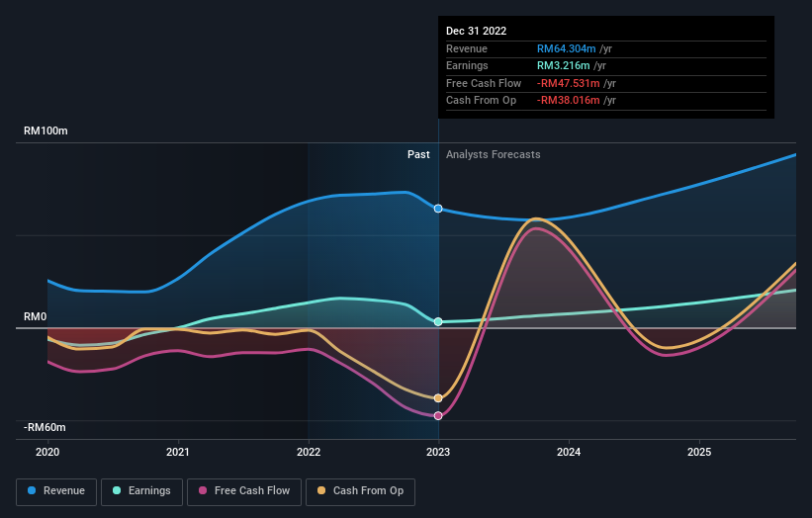This screenshot has height=518, width=812.
Task: Click the 2021 x-axis label
Action: [x=178, y=452]
